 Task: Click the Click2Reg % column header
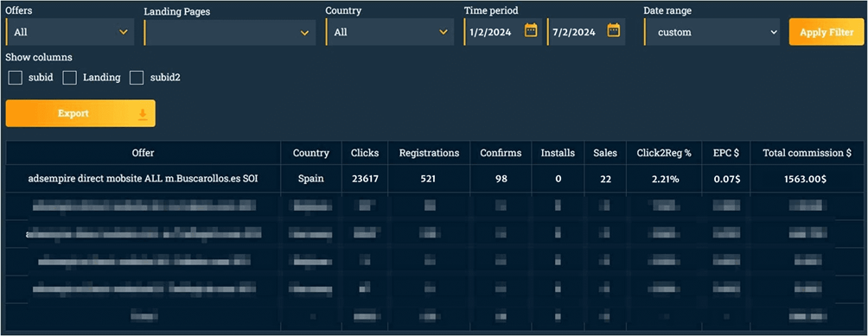tap(664, 153)
